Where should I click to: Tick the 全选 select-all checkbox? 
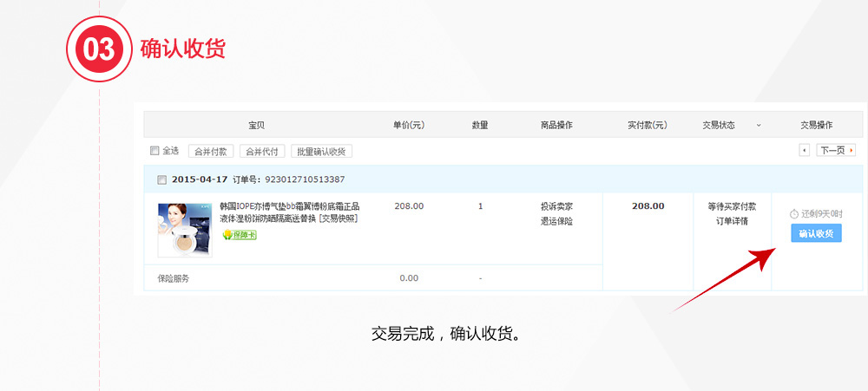(155, 150)
